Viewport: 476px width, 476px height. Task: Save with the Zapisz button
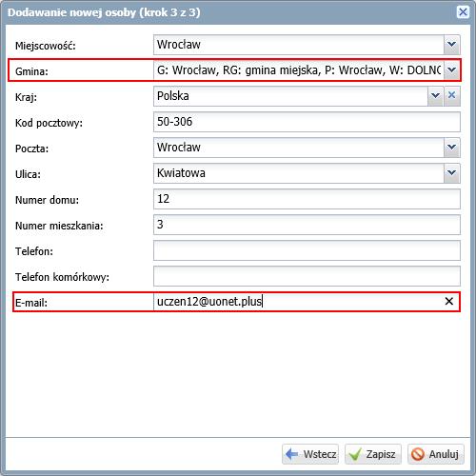tap(373, 454)
